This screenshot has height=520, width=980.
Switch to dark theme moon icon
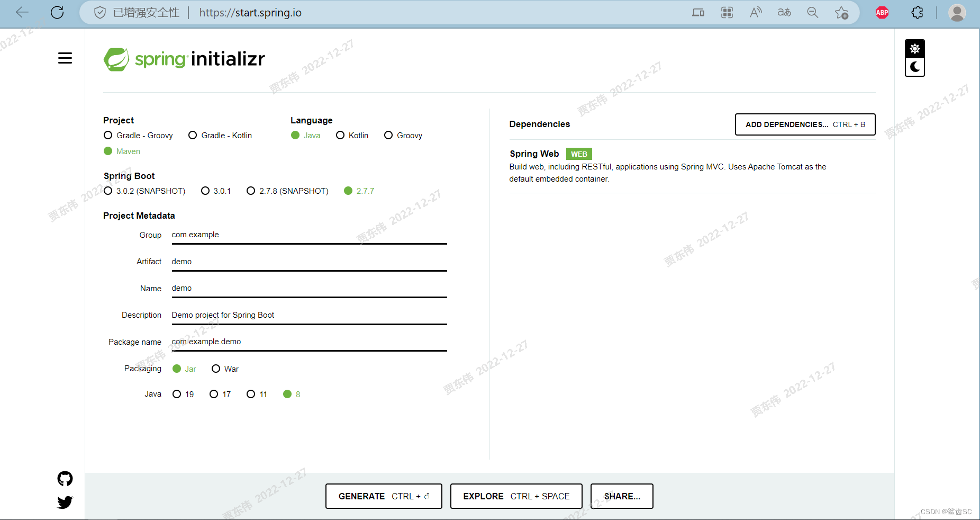point(915,67)
